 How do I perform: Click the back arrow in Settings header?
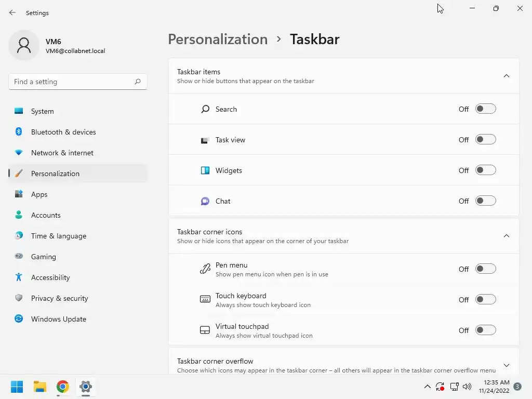pos(12,12)
